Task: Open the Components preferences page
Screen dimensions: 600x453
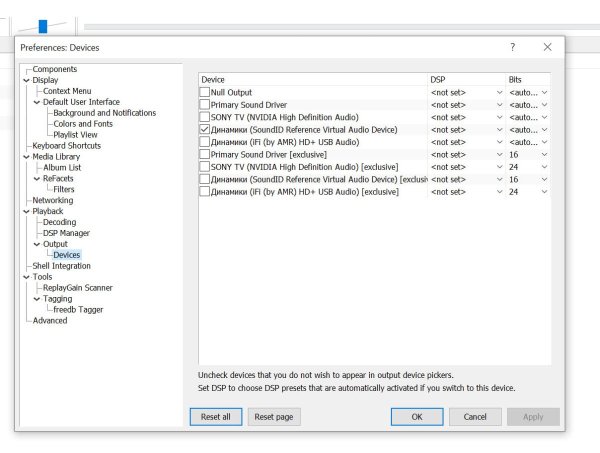Action: tap(54, 69)
